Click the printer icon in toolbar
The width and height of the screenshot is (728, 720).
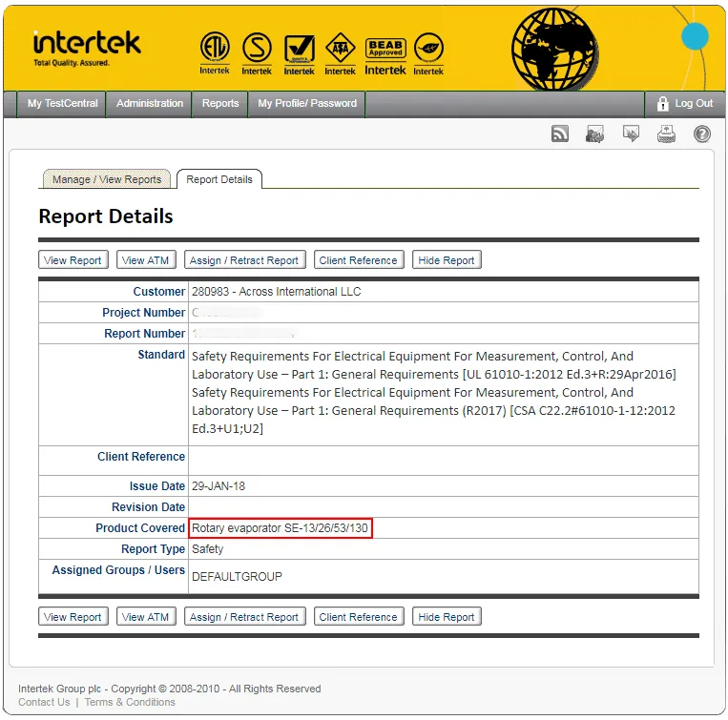coord(666,134)
